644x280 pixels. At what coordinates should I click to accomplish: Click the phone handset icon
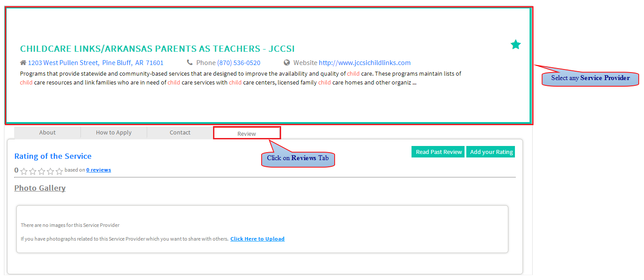tap(190, 63)
